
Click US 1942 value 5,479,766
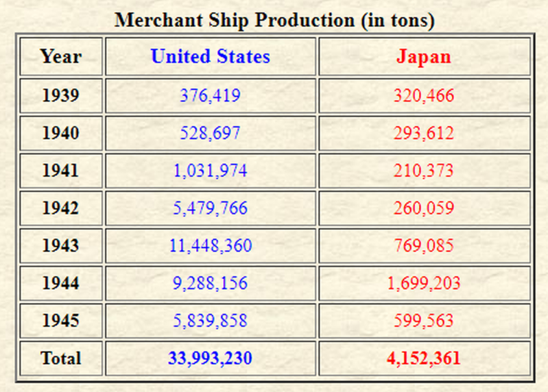coord(211,208)
